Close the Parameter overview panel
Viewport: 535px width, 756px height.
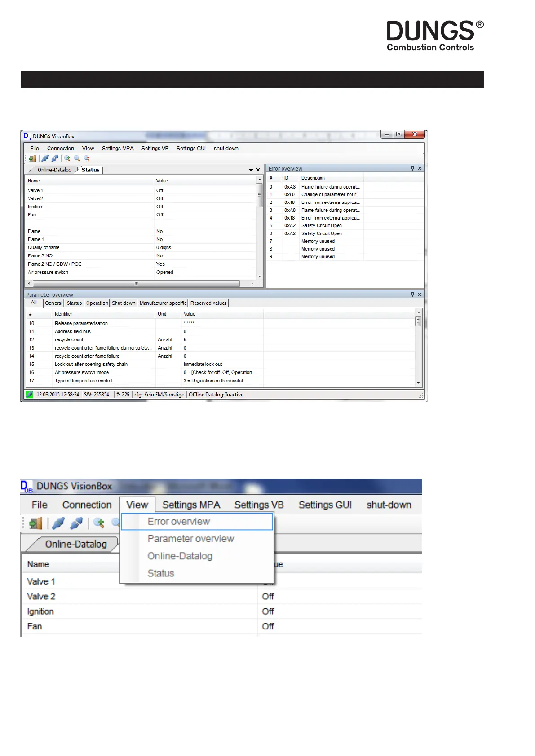point(420,294)
